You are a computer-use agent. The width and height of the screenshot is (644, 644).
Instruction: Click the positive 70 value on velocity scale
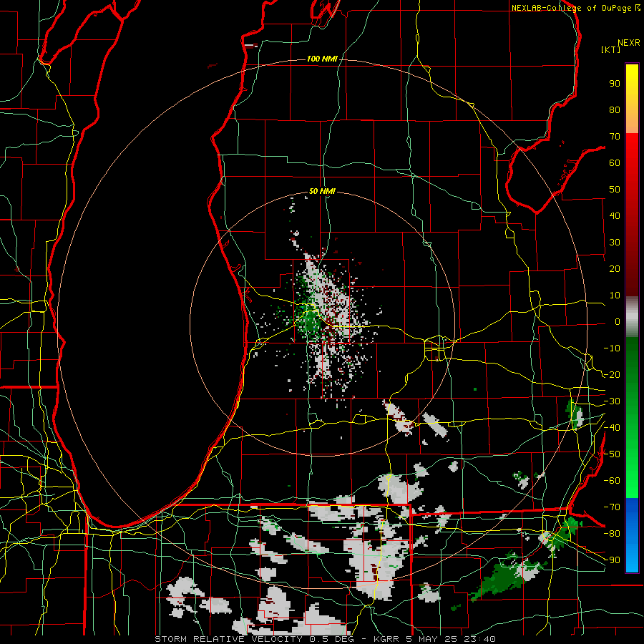pyautogui.click(x=615, y=137)
